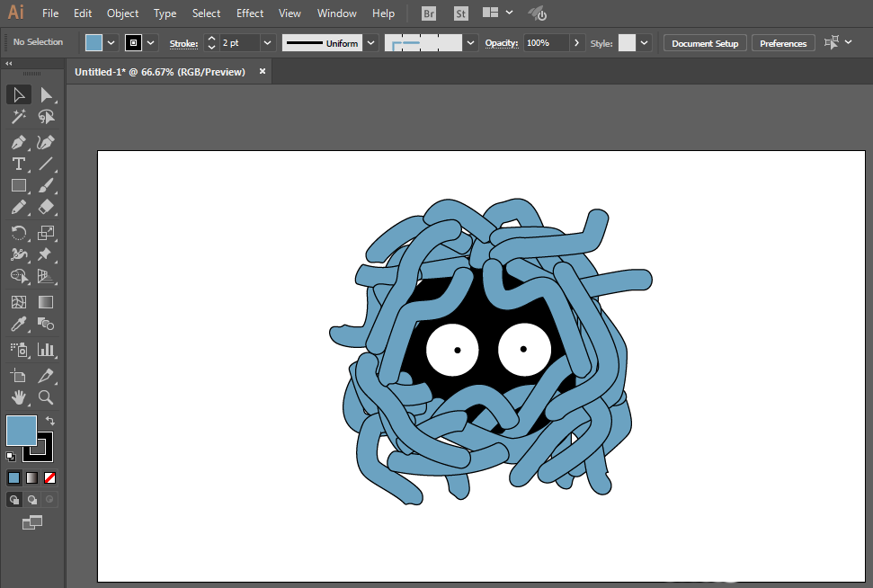This screenshot has height=588, width=873.
Task: Open Document Setup
Action: coord(705,43)
